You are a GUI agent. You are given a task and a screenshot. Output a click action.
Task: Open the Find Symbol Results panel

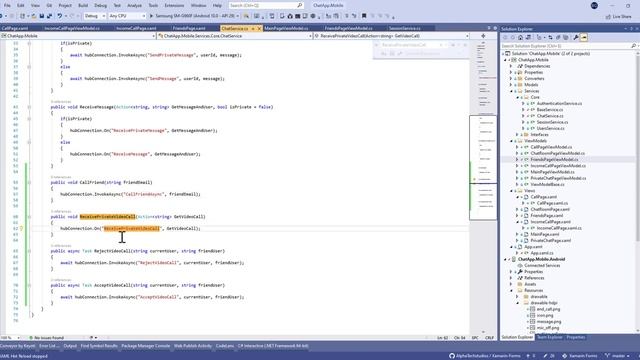click(99, 346)
